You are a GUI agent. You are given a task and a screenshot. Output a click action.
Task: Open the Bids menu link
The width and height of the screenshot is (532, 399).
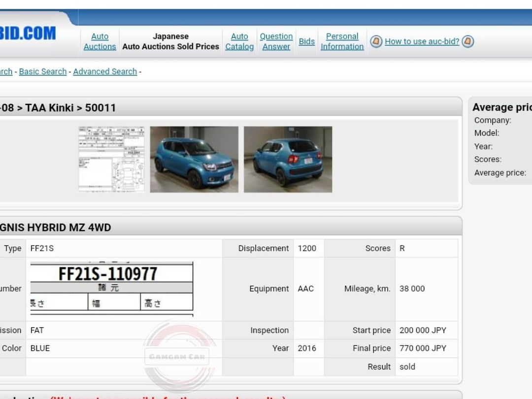(x=307, y=41)
